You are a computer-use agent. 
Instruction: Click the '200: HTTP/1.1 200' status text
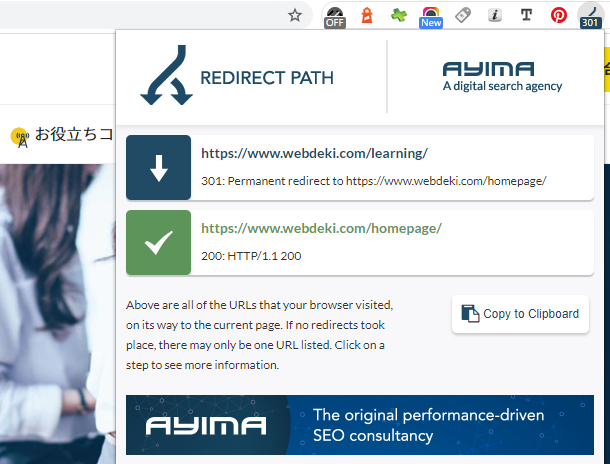(251, 256)
